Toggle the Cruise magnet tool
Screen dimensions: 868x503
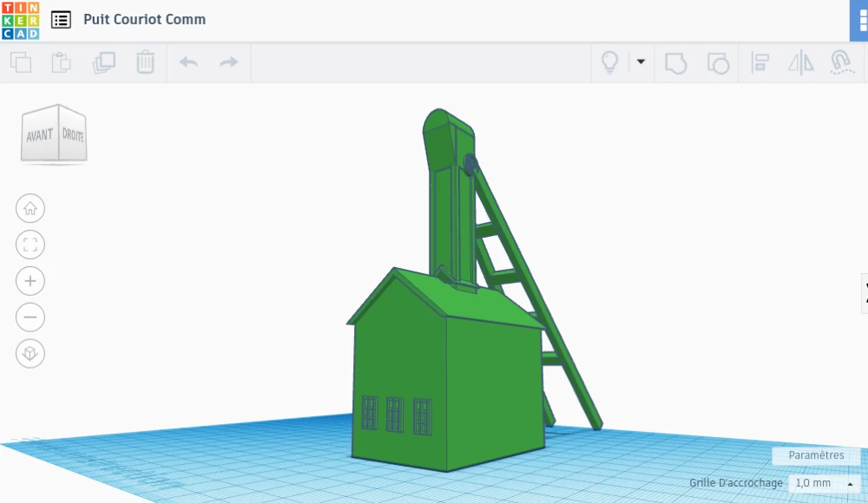click(x=840, y=62)
